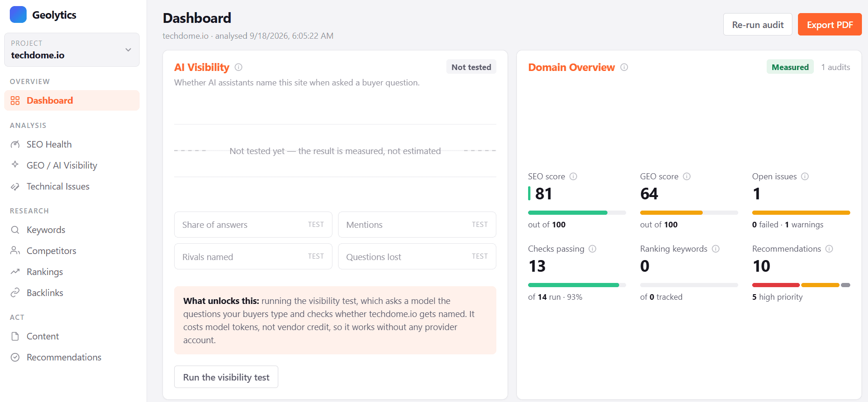Click the Share of answers card
The height and width of the screenshot is (402, 868).
coord(253,225)
